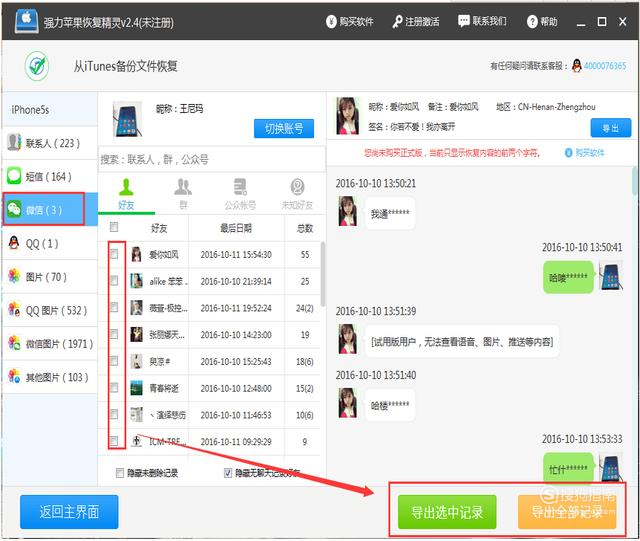Focus the contacts search field
640x541 pixels.
pyautogui.click(x=212, y=159)
